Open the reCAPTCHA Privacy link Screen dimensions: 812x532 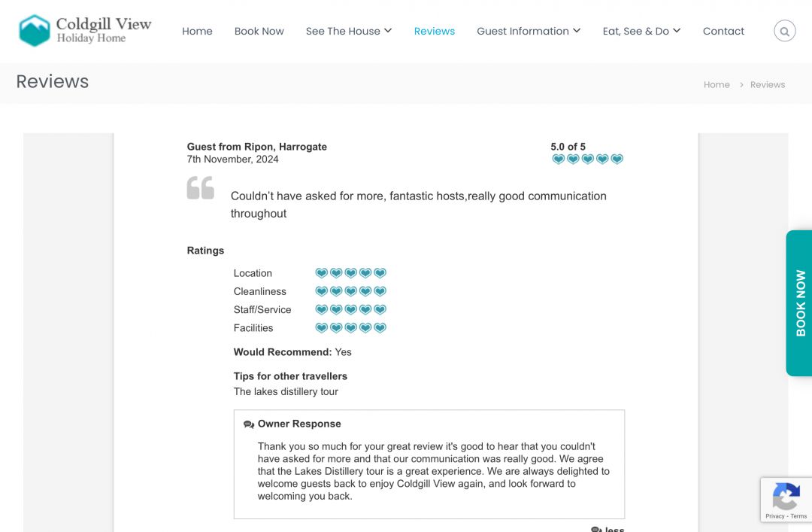774,516
